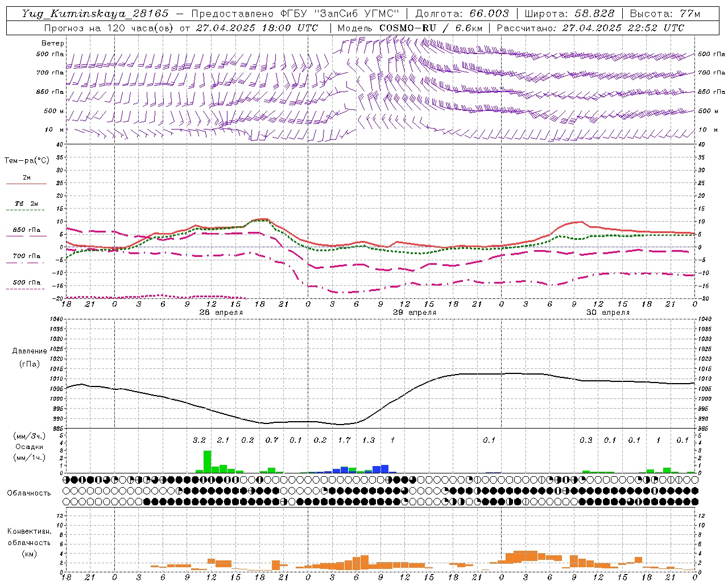Click the Облачность row label

point(29,493)
